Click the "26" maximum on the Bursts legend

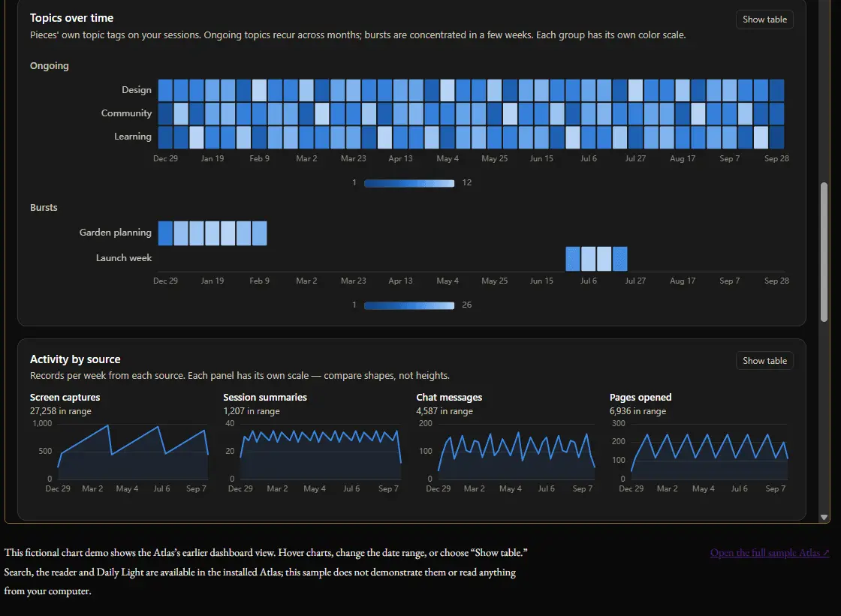pyautogui.click(x=466, y=305)
